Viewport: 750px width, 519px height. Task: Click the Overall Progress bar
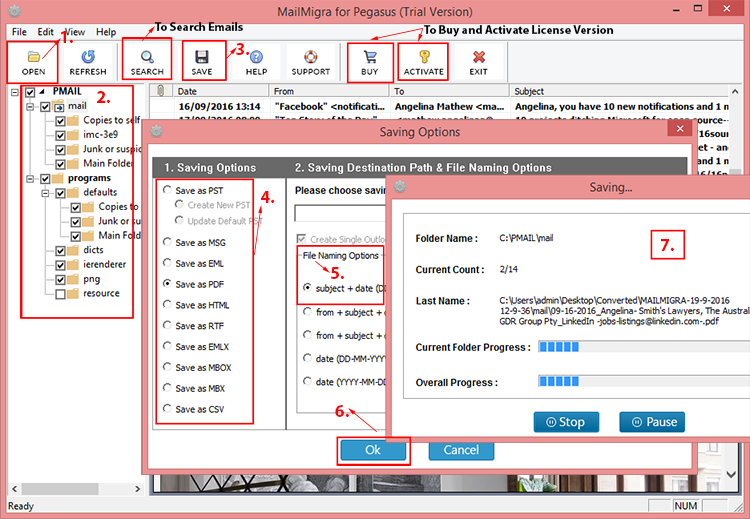(644, 381)
